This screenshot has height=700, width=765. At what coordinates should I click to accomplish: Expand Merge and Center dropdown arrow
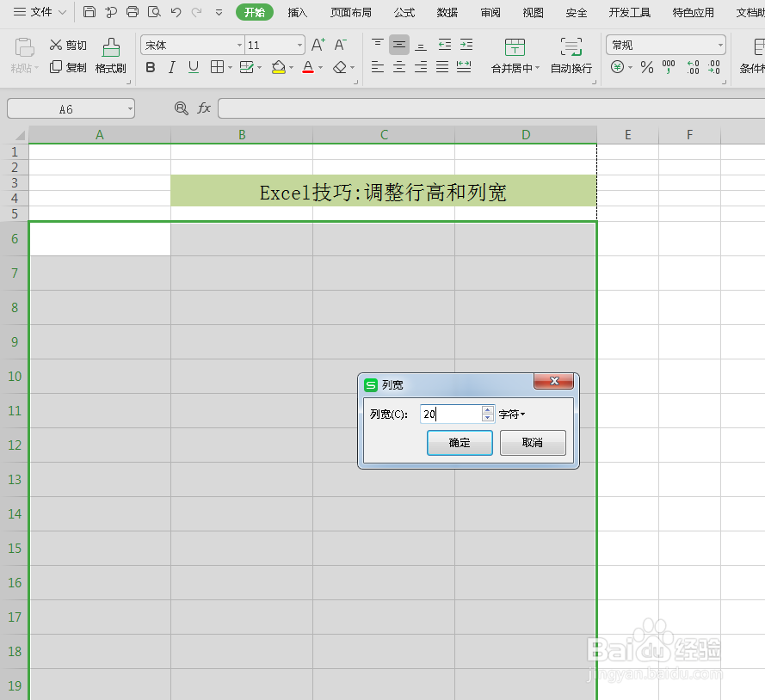[537, 68]
